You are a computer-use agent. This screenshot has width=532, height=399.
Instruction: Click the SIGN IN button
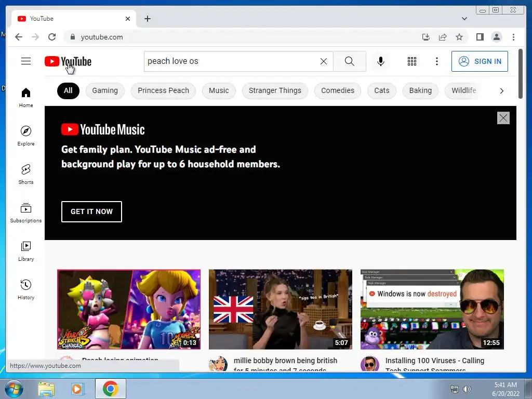(x=480, y=61)
